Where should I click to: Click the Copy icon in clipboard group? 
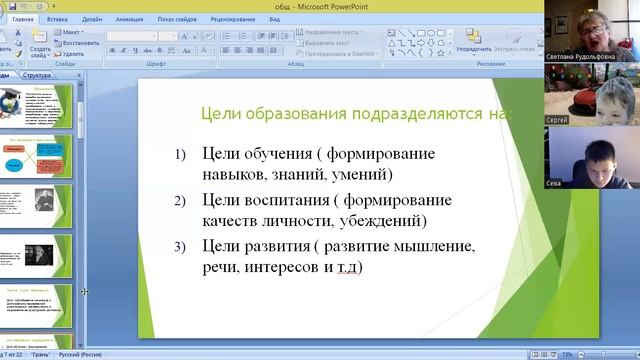(18, 43)
